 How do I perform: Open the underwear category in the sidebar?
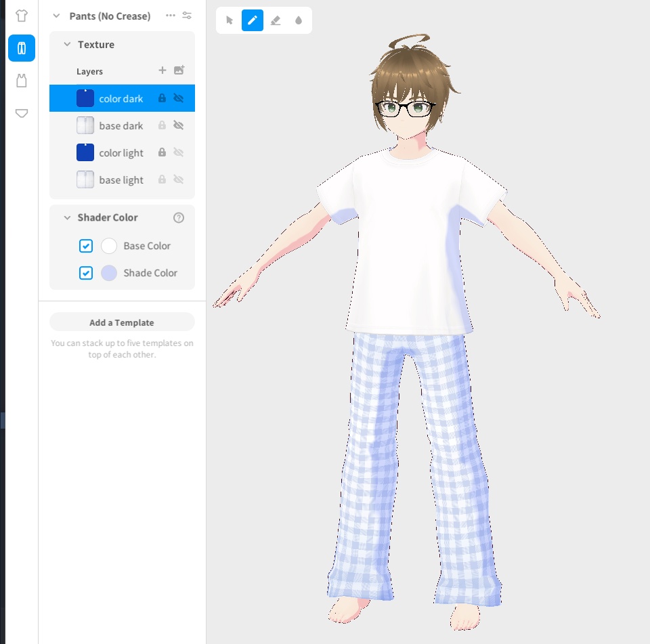(x=21, y=113)
